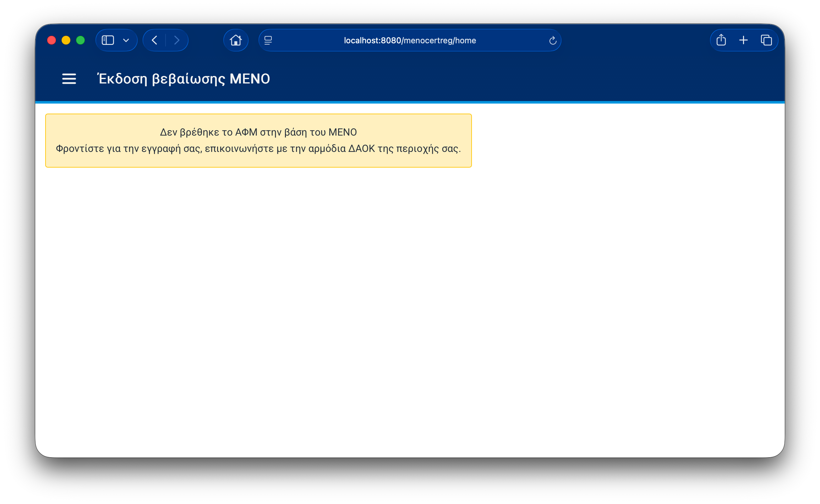Click the Έκδοση βεβαίωσης ΜΕΝΟ page title
The image size is (820, 504).
(183, 79)
